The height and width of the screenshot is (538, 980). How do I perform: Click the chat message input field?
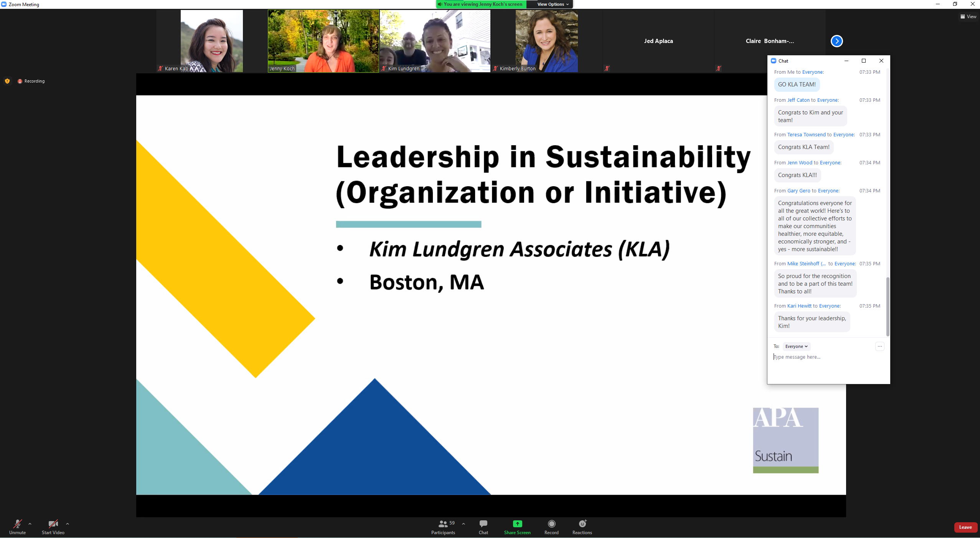(829, 357)
